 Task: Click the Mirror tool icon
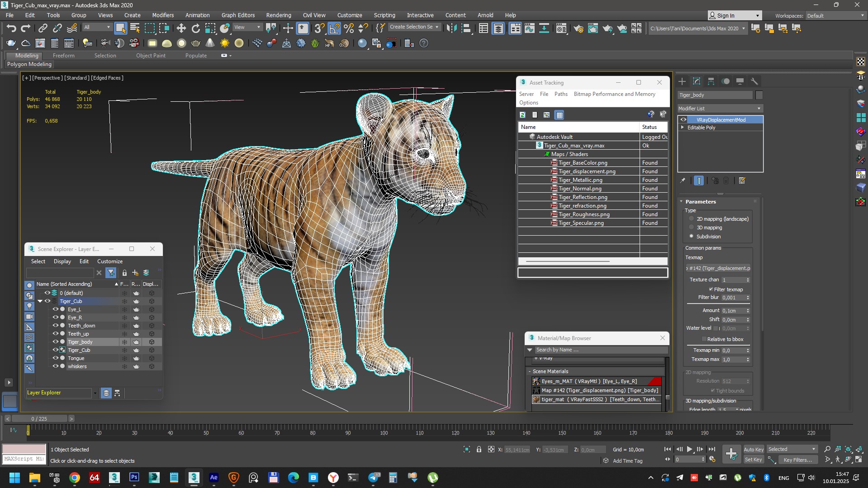451,28
